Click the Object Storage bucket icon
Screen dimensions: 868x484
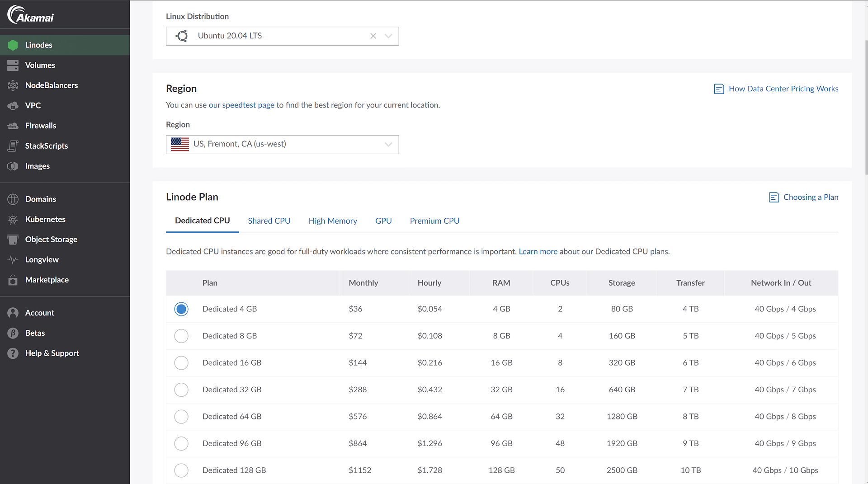[x=13, y=240]
